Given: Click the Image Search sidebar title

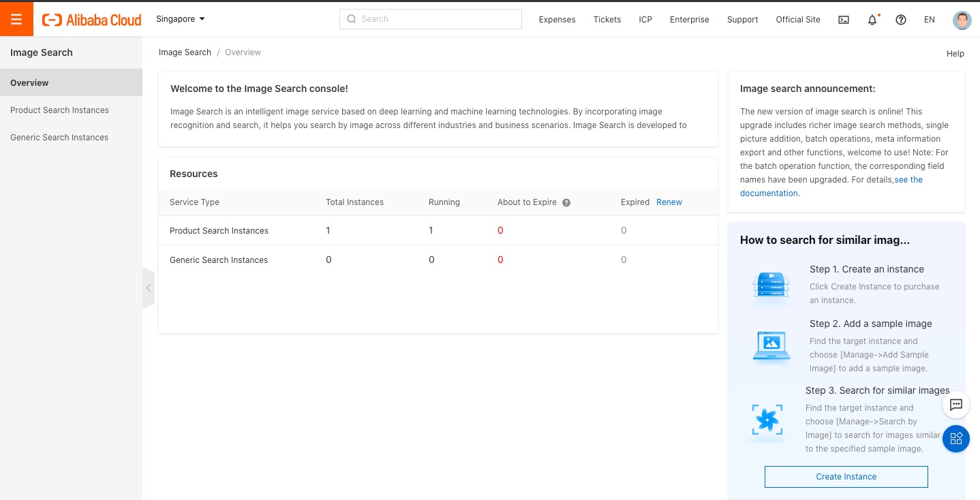Looking at the screenshot, I should 42,52.
